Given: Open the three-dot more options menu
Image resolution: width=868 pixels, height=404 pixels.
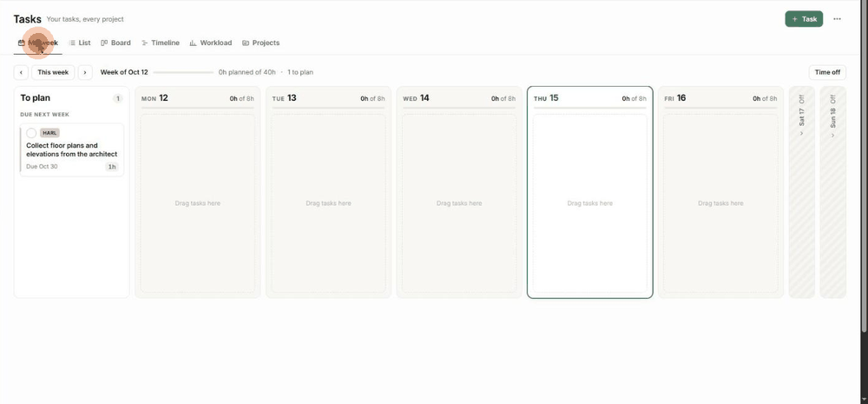Looking at the screenshot, I should [837, 19].
